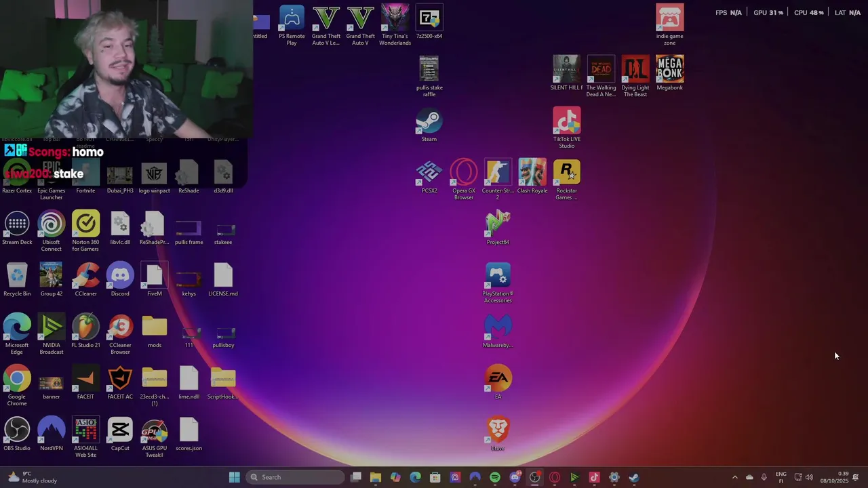Launch Dying Light The Beast shortcut
Screen dimensions: 868x488
pyautogui.click(x=635, y=77)
